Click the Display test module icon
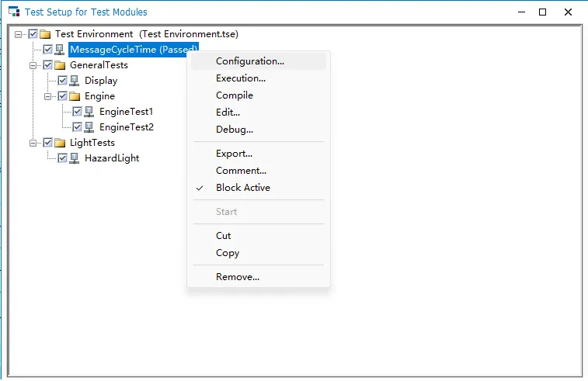This screenshot has height=381, width=588. click(75, 81)
